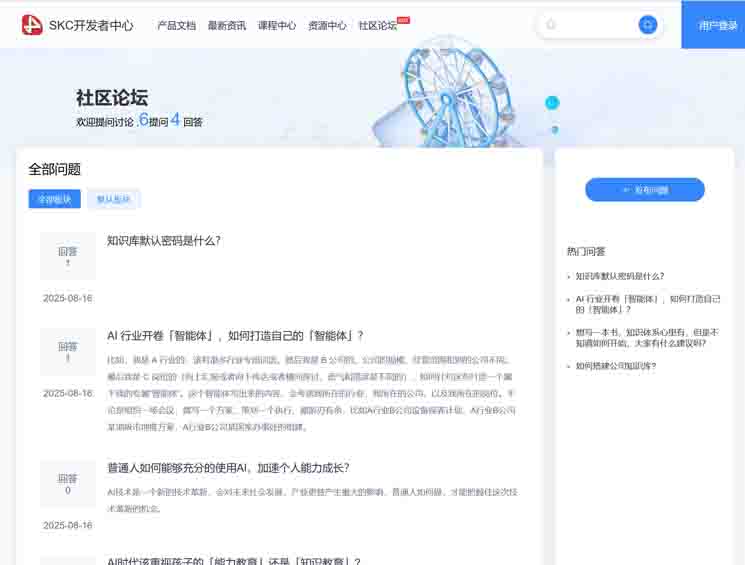745x565 pixels.
Task: Click the SKC red logo icon
Action: coord(32,25)
